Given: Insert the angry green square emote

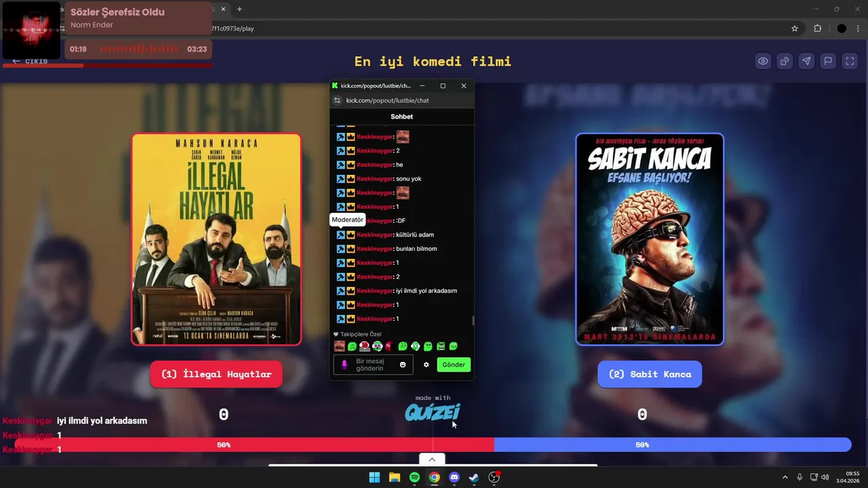Looking at the screenshot, I should tap(441, 346).
